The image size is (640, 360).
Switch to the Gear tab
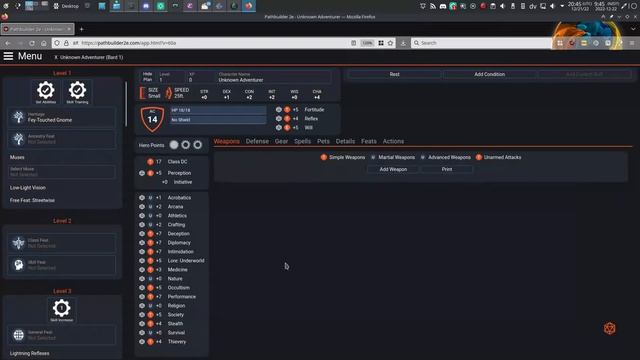pos(281,141)
